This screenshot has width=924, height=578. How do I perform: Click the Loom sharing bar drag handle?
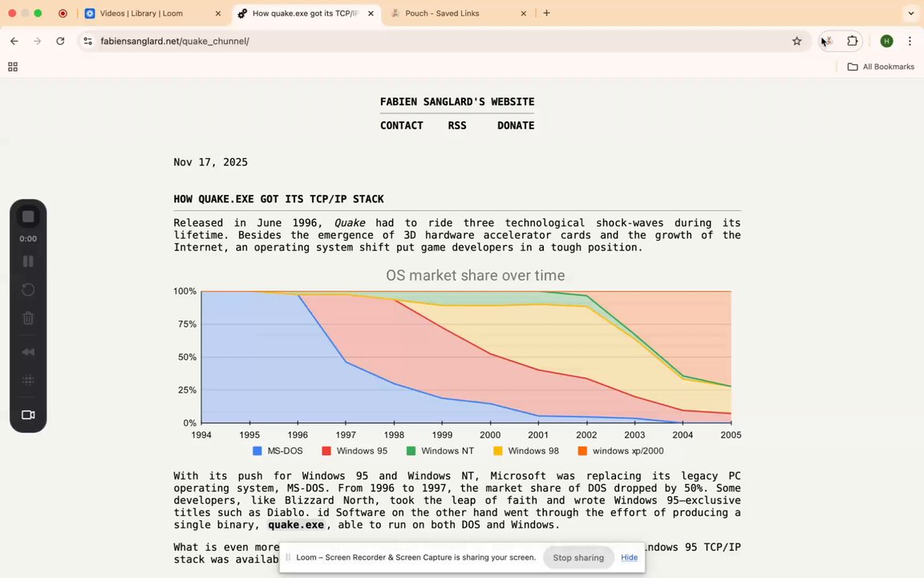tap(288, 557)
